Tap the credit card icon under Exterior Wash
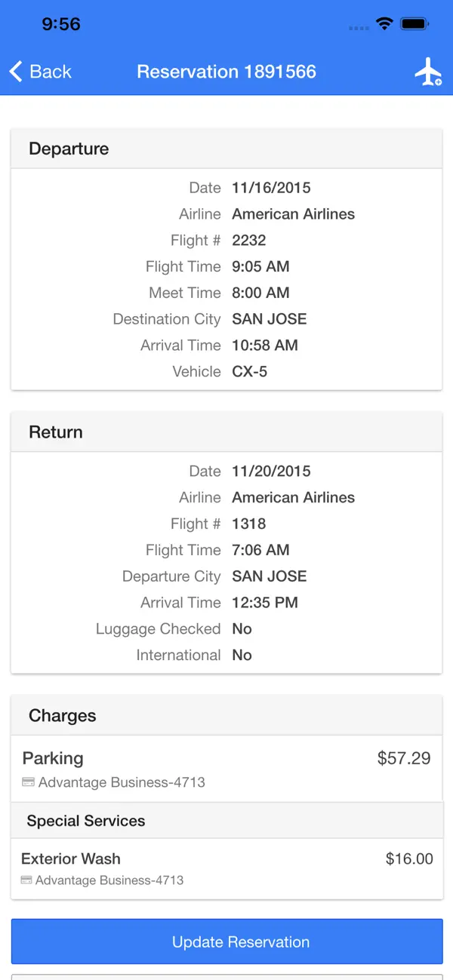Image resolution: width=453 pixels, height=980 pixels. tap(26, 880)
